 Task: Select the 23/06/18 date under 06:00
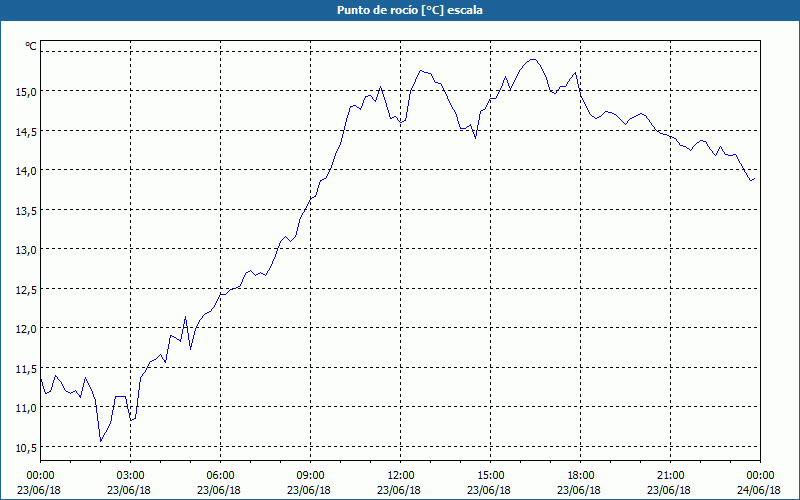click(x=219, y=490)
